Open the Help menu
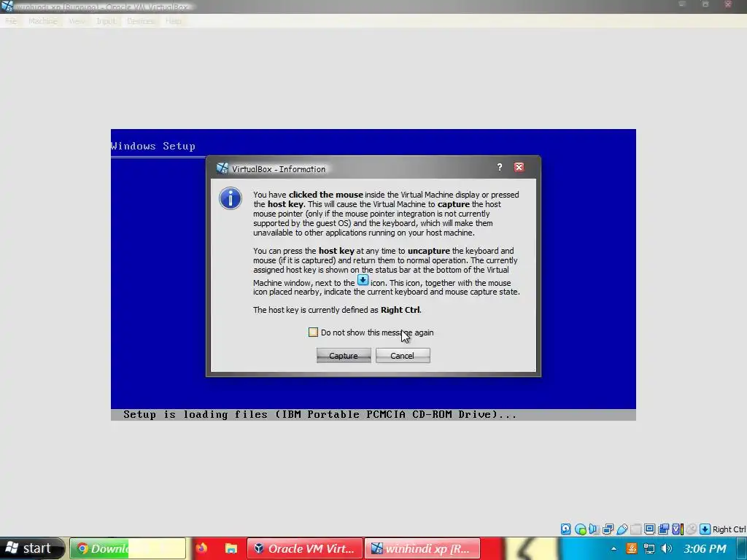Image resolution: width=747 pixels, height=560 pixels. coord(174,21)
